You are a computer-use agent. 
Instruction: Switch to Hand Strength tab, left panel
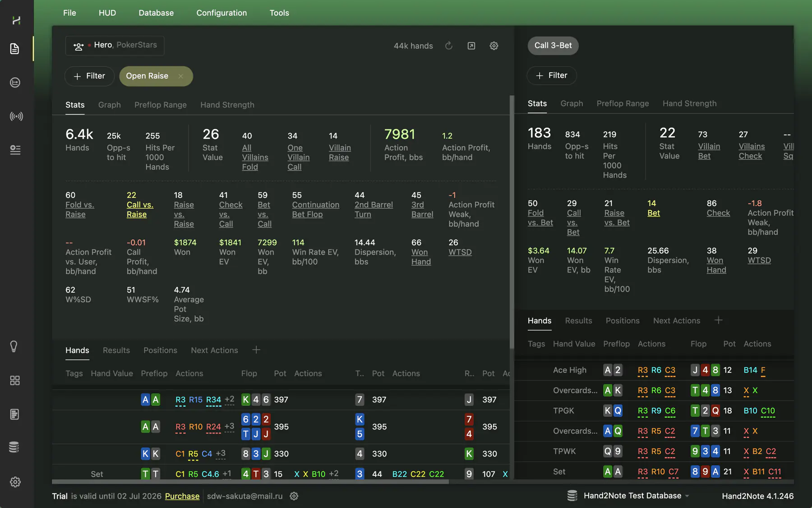227,105
